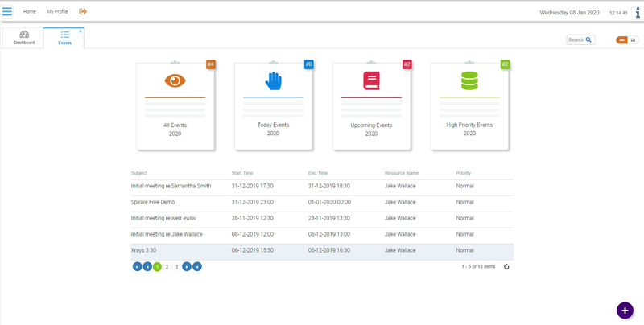Go to previous page of events
The image size is (644, 325).
[x=147, y=267]
